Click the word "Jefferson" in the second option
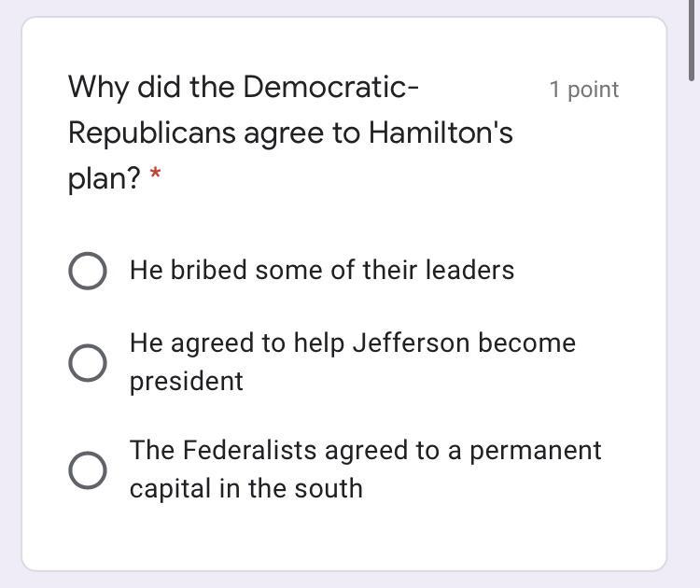Viewport: 700px width, 588px height. pos(411,343)
